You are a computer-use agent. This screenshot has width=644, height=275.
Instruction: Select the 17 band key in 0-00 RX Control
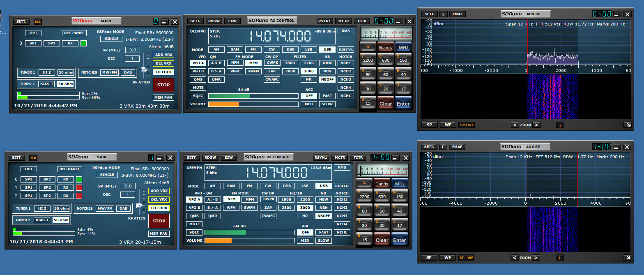(x=403, y=88)
